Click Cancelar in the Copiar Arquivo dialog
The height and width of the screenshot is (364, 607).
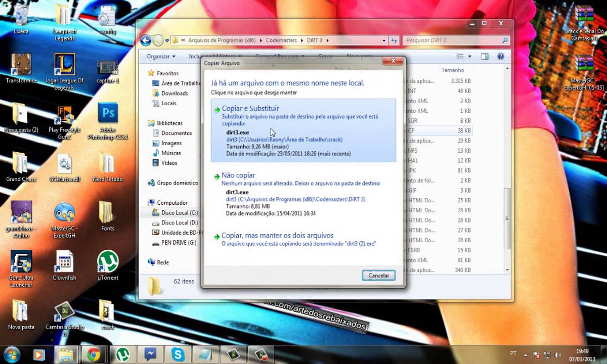[378, 275]
